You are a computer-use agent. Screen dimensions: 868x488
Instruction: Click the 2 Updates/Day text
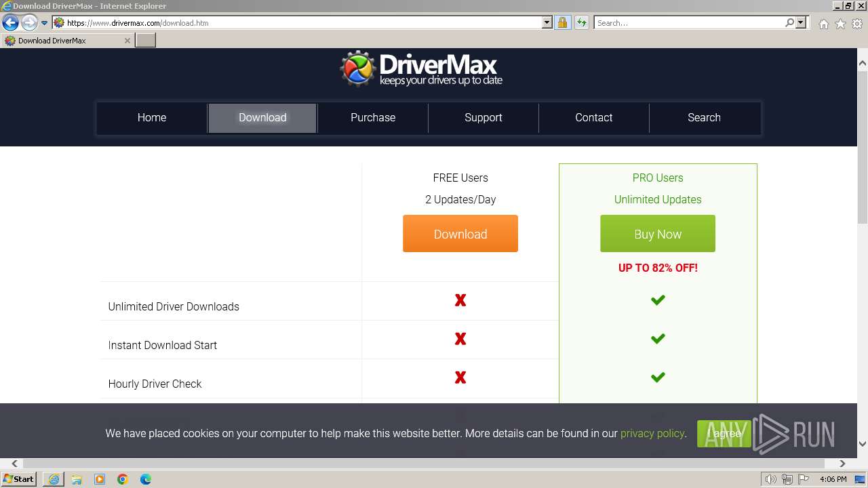click(x=460, y=200)
